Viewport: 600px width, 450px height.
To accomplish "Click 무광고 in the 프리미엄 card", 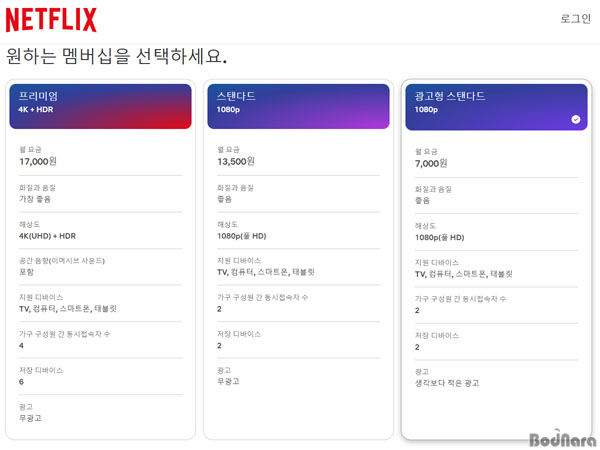I will pyautogui.click(x=30, y=418).
